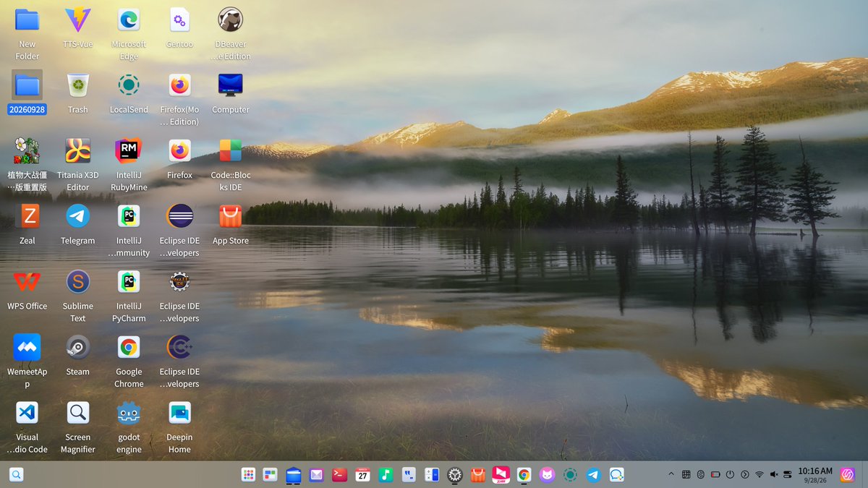The height and width of the screenshot is (488, 868).
Task: Launch DBeaver from the desktop
Action: (x=230, y=20)
